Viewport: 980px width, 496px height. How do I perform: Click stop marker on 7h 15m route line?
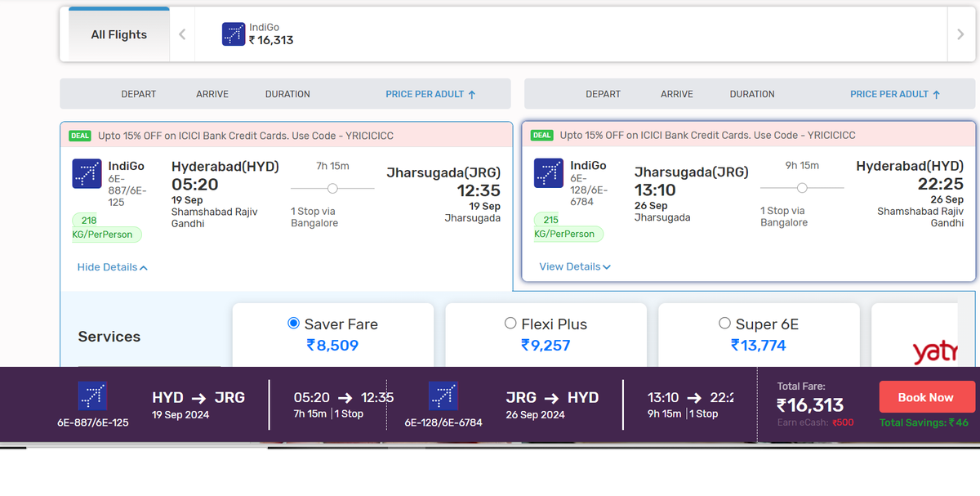(332, 188)
